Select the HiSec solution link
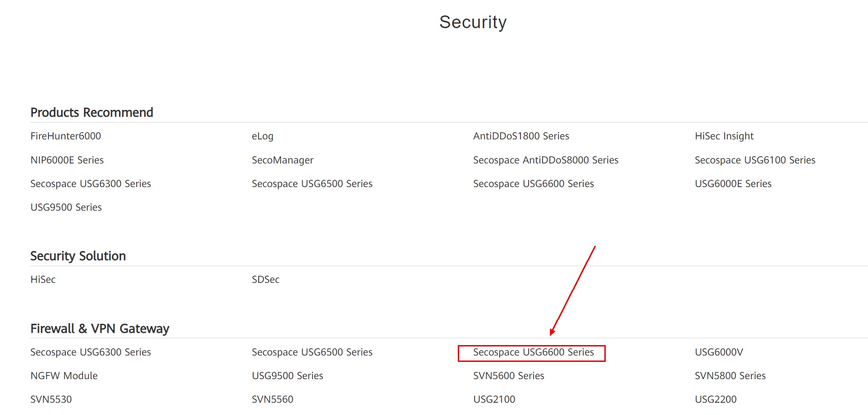The width and height of the screenshot is (868, 415). (43, 279)
